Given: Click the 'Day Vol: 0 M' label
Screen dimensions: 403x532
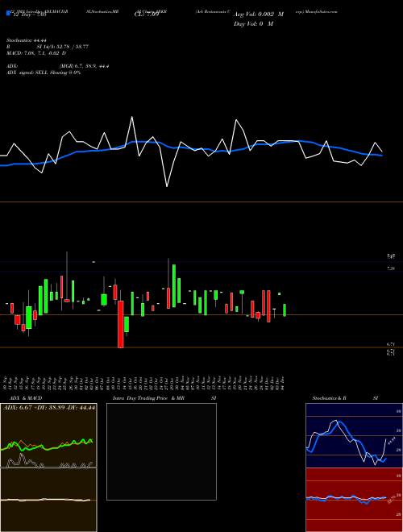Looking at the screenshot, I should (253, 24).
